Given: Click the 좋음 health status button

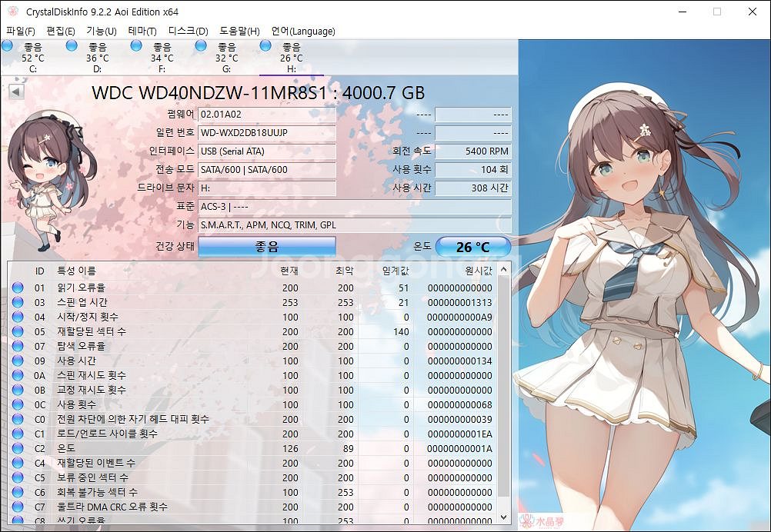Looking at the screenshot, I should 267,246.
